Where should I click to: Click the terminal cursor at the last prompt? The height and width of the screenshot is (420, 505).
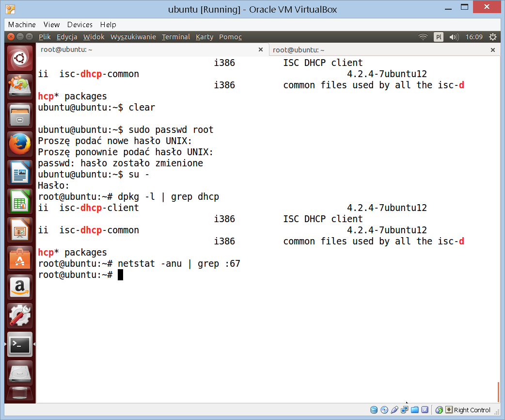coord(121,275)
